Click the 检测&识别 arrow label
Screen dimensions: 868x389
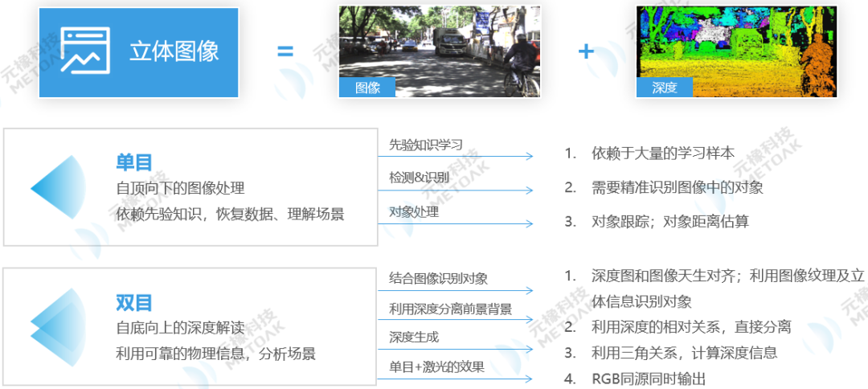click(419, 178)
